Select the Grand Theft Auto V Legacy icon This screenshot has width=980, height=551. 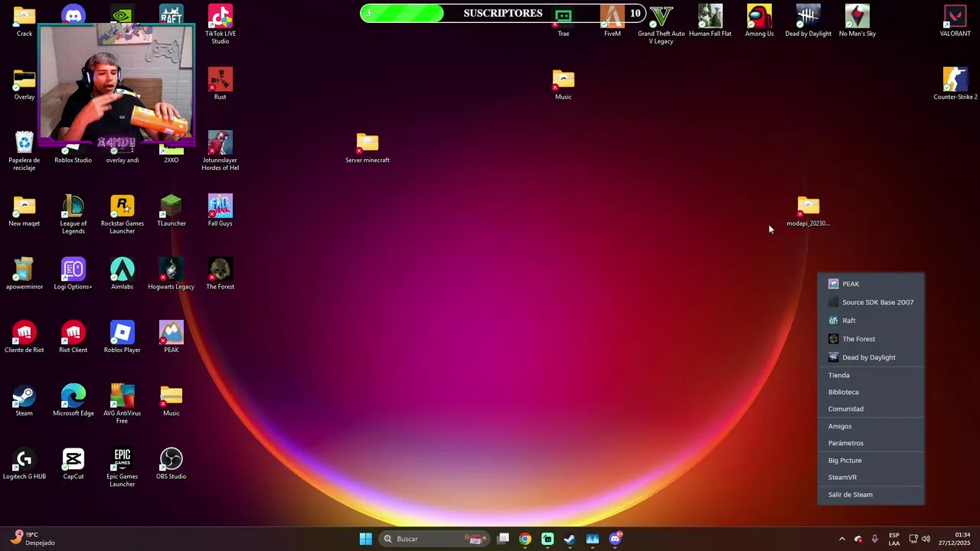click(x=661, y=24)
